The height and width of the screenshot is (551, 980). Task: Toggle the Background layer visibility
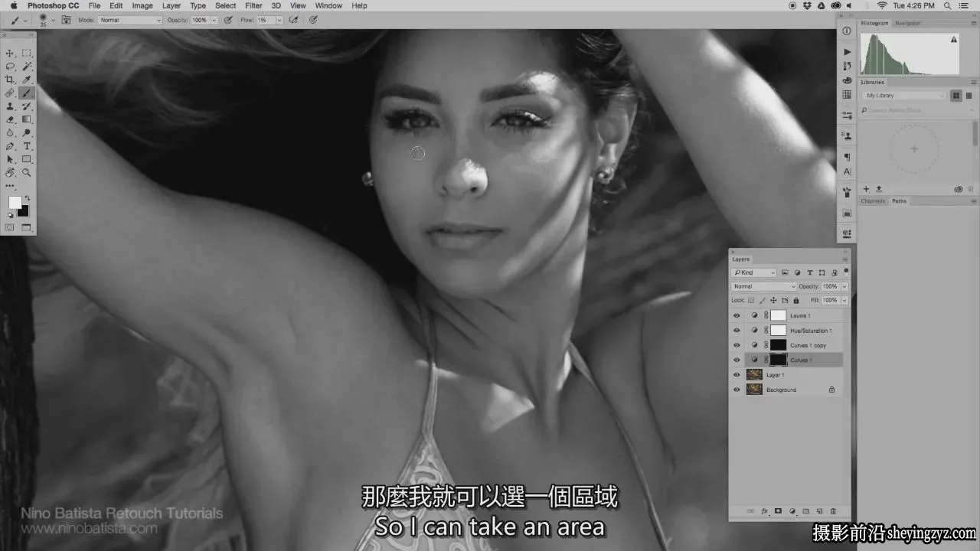tap(737, 390)
